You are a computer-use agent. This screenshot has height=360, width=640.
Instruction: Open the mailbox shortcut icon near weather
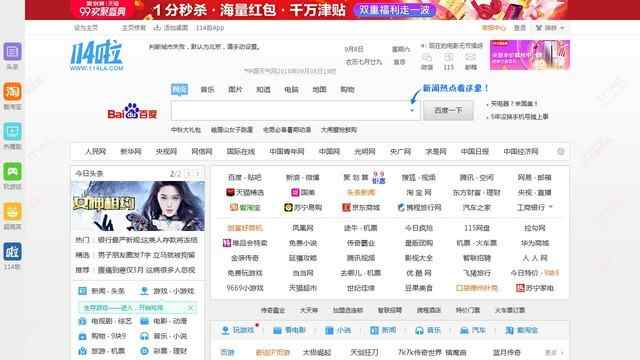coord(471,58)
